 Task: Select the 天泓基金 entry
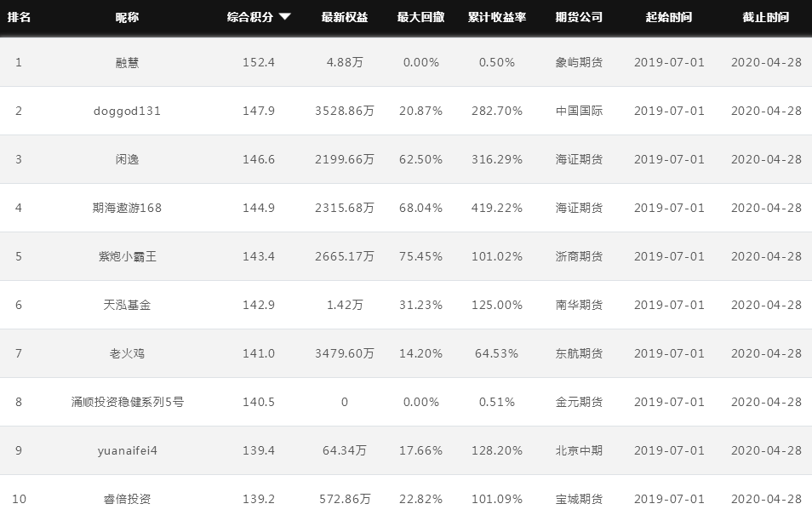click(x=127, y=305)
